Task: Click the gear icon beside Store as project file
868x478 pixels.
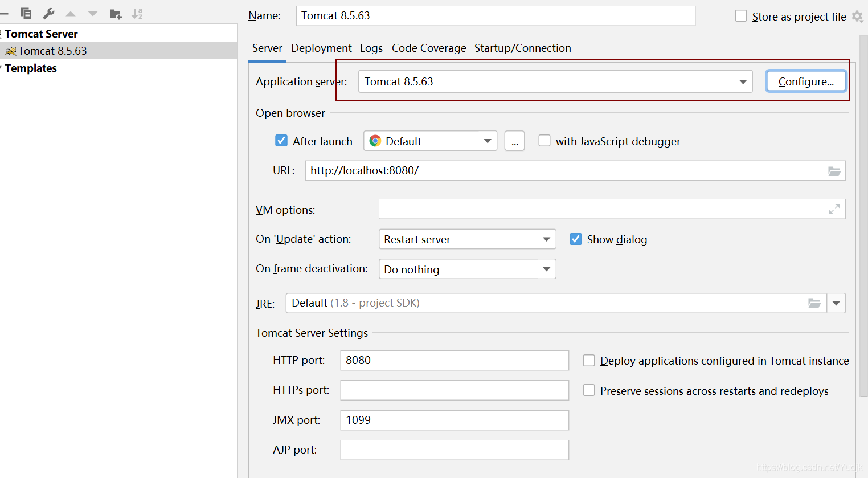Action: 857,17
